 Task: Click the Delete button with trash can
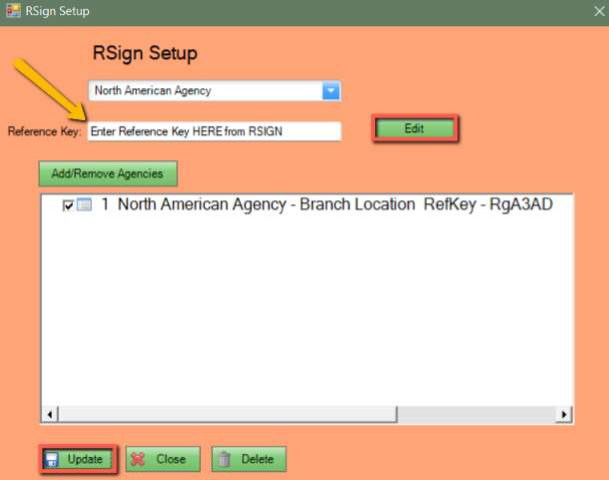(x=249, y=459)
